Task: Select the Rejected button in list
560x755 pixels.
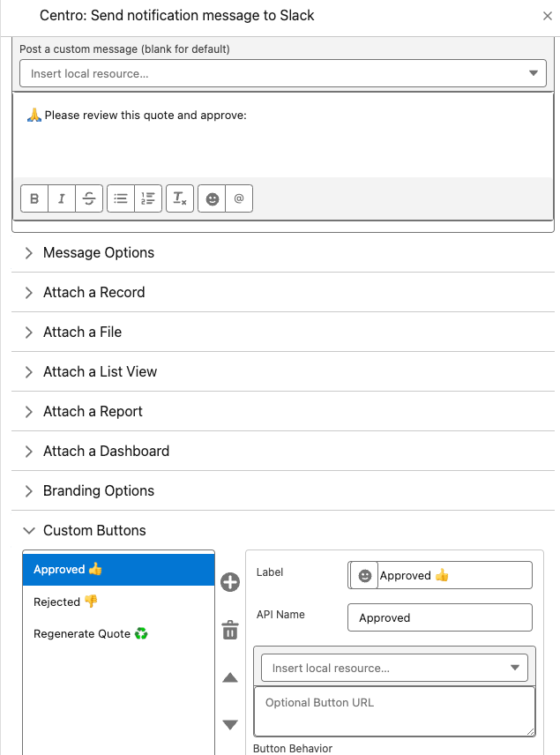Action: [65, 602]
